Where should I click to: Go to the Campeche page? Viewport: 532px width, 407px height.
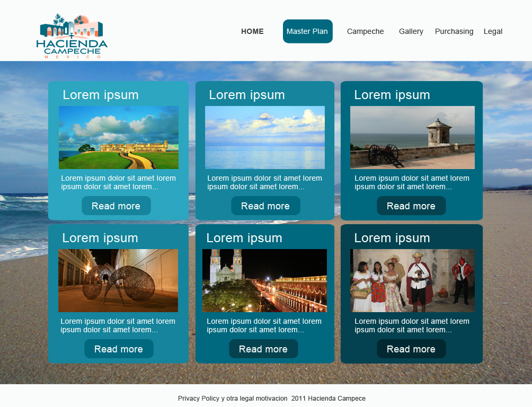pyautogui.click(x=365, y=31)
